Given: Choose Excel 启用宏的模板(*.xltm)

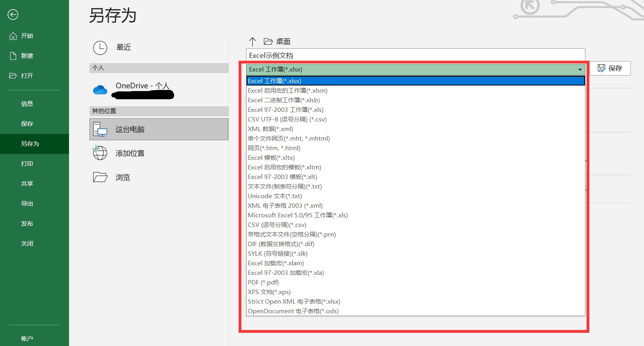Looking at the screenshot, I should 415,167.
